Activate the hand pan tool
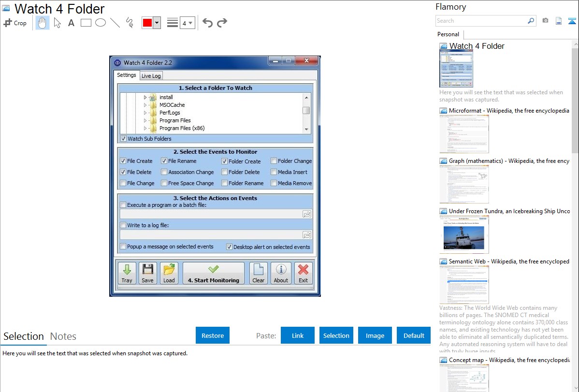This screenshot has width=579, height=392. (x=42, y=23)
